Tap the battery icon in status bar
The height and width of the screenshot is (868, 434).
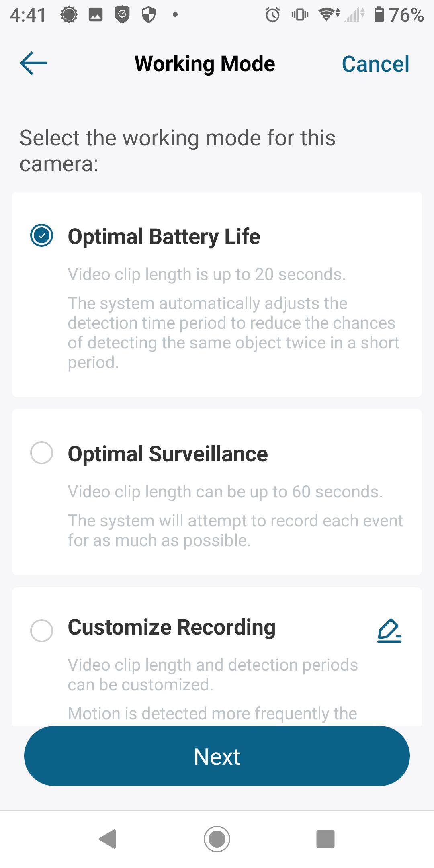pyautogui.click(x=379, y=15)
